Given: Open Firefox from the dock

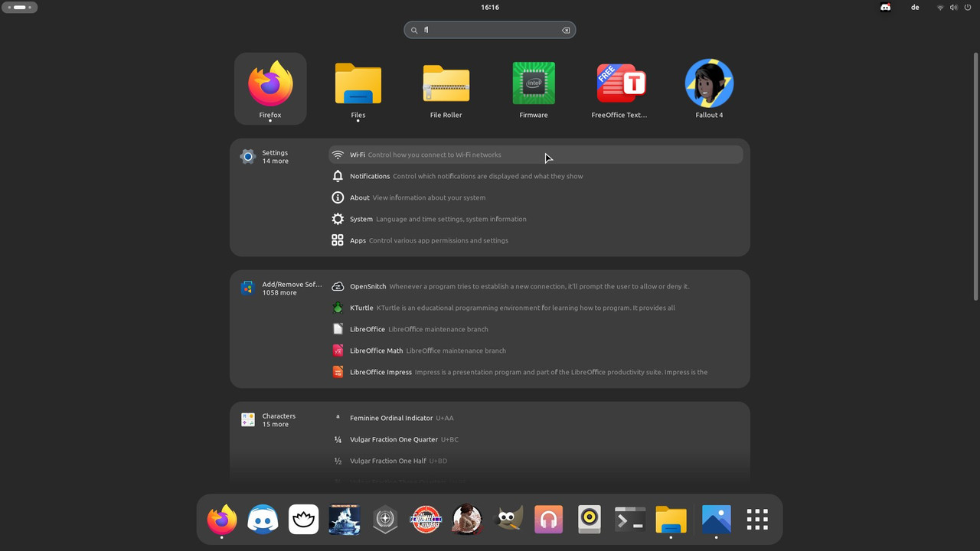Looking at the screenshot, I should click(222, 520).
